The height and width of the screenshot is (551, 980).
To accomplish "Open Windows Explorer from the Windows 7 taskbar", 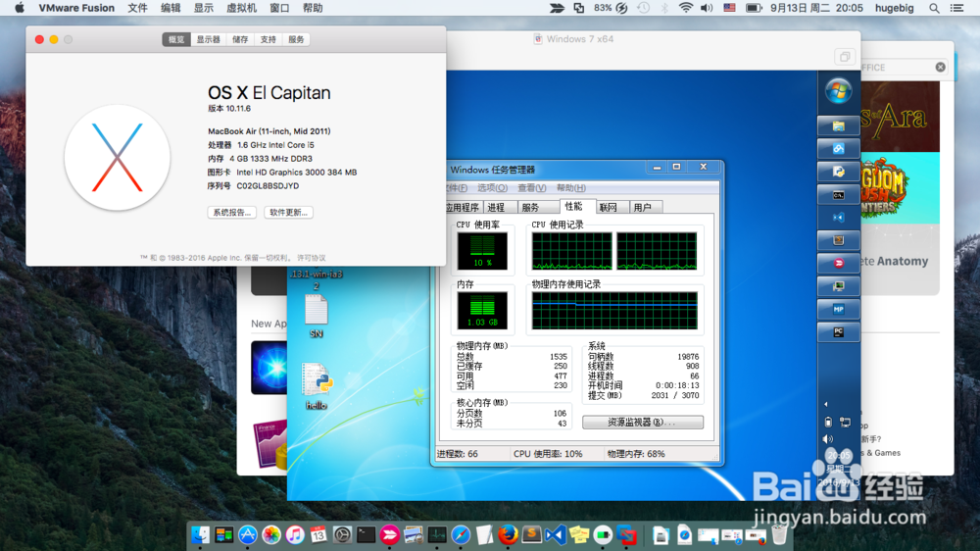I will 838,125.
